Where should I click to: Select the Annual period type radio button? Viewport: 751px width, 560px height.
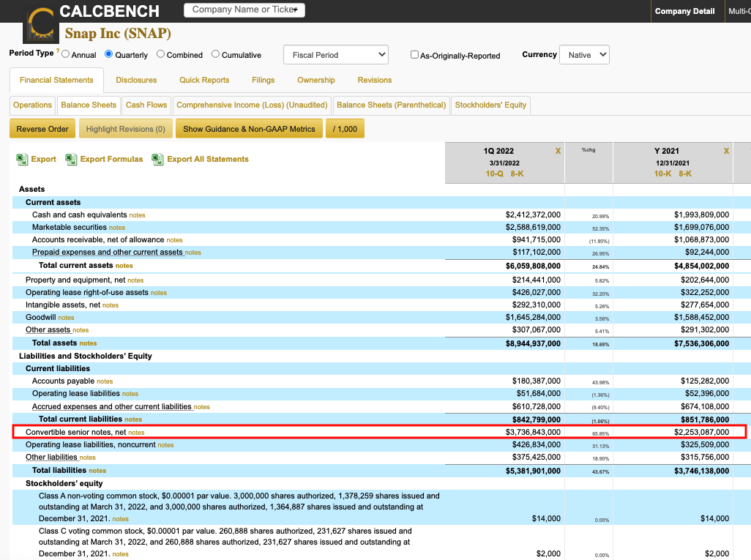click(66, 54)
